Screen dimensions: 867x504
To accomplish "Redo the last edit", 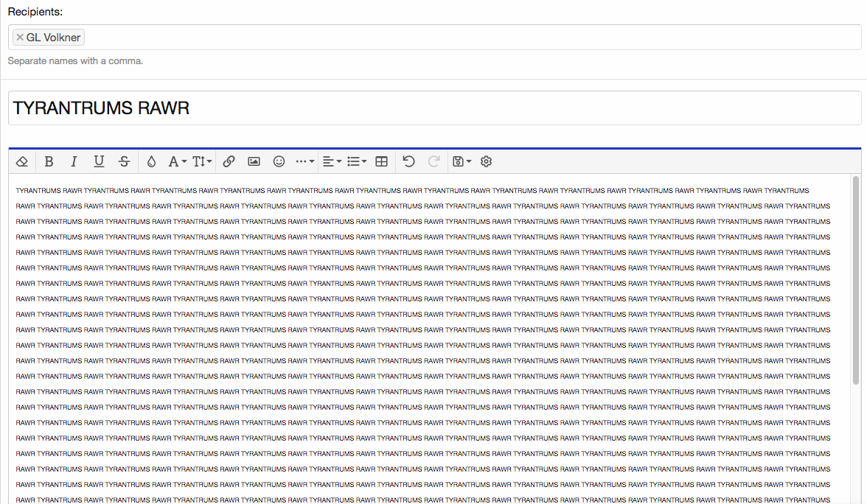I will tap(434, 161).
